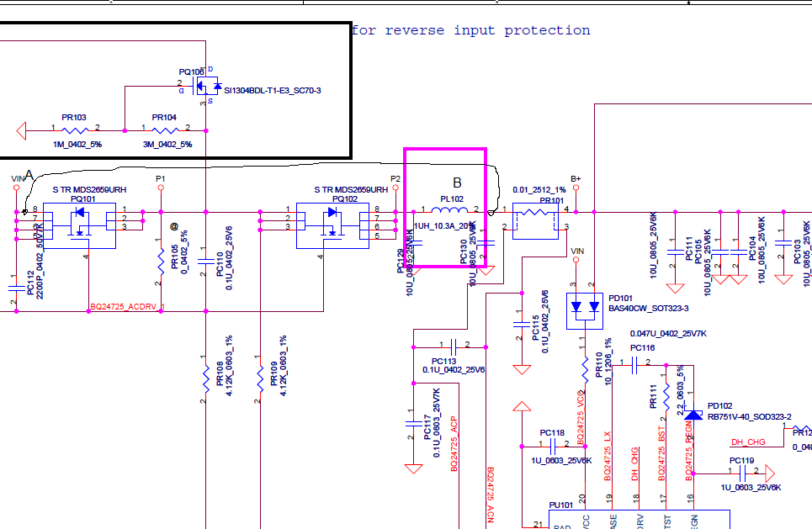
Task: Select the P1 test point circle
Action: (161, 188)
